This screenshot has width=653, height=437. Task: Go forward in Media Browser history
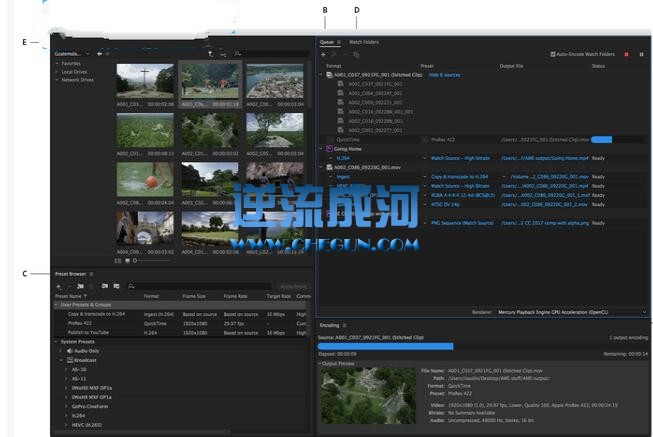(x=108, y=54)
